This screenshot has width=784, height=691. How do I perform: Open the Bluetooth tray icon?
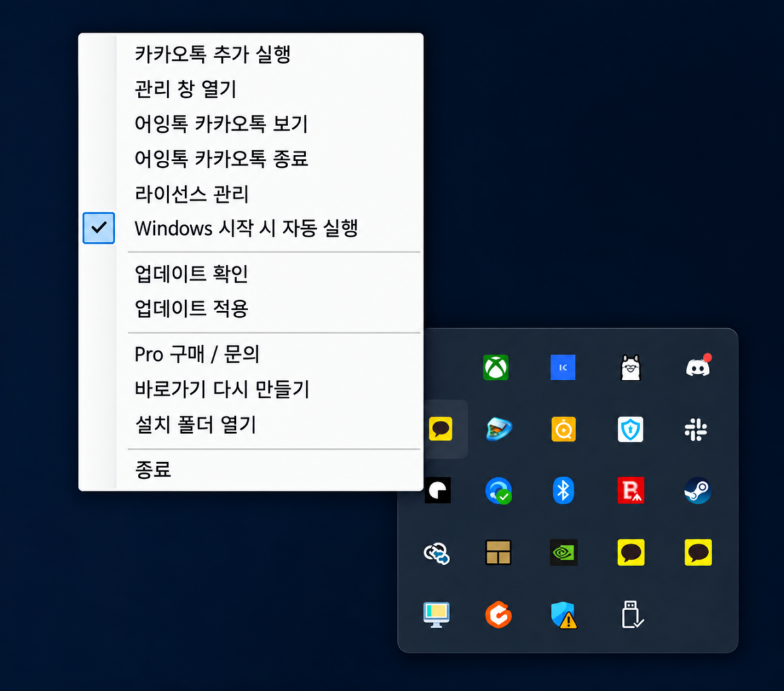[x=563, y=490]
